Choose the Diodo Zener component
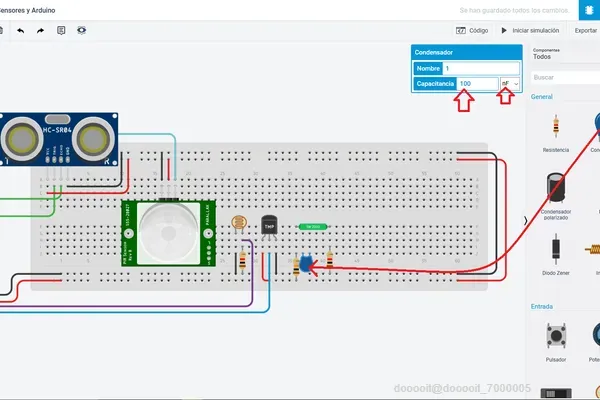Image resolution: width=600 pixels, height=400 pixels. [x=556, y=249]
